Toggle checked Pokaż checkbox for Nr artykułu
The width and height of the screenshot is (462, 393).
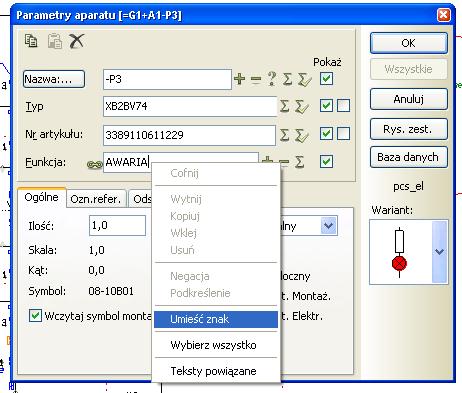pos(326,134)
